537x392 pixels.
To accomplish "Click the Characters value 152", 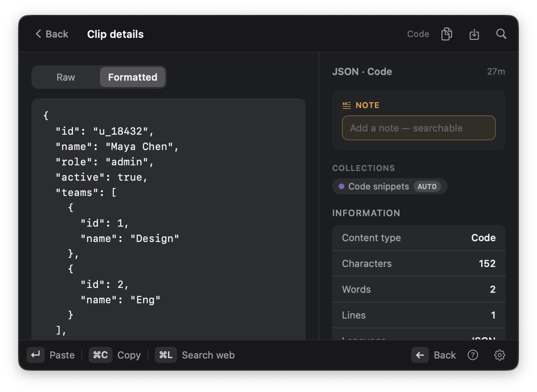I will (487, 264).
